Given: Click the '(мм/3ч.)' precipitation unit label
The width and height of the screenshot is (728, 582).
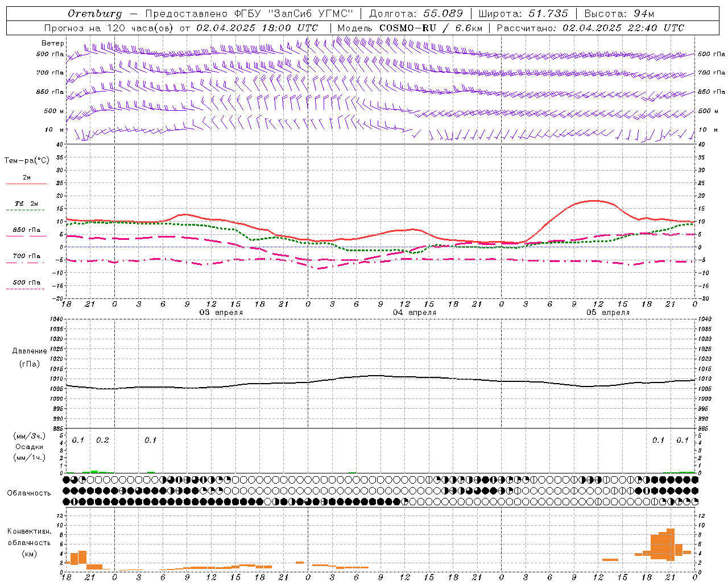Looking at the screenshot, I should tap(30, 436).
